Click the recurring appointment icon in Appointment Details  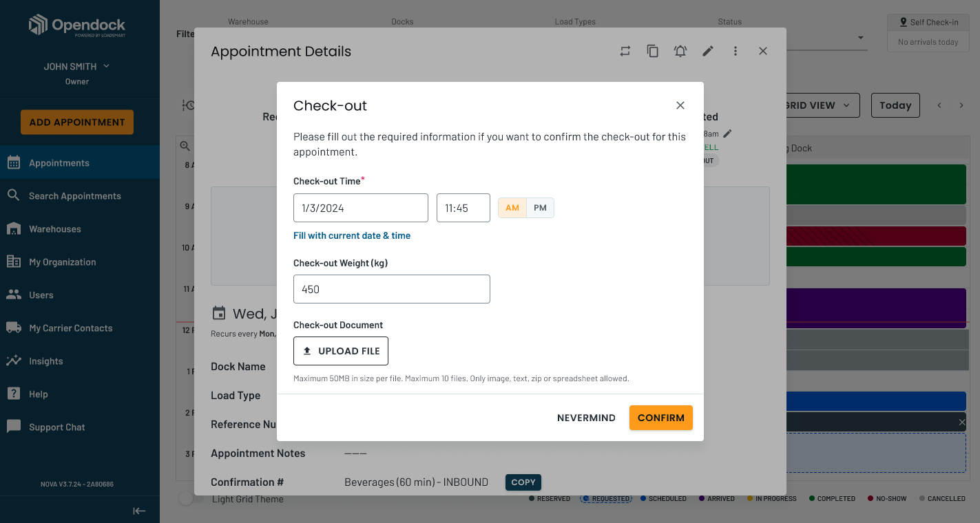[625, 51]
